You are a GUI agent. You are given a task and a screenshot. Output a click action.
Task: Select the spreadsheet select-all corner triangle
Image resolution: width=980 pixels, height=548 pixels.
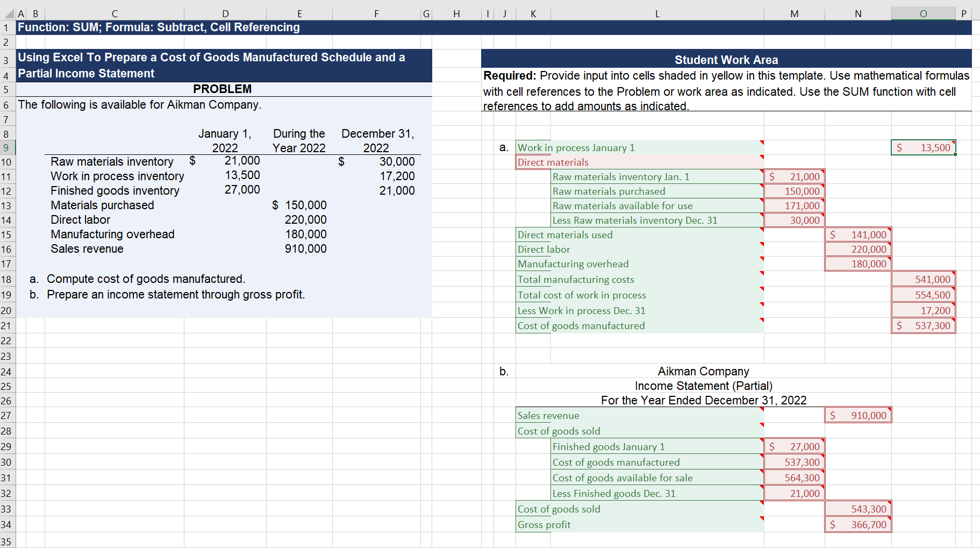click(8, 13)
